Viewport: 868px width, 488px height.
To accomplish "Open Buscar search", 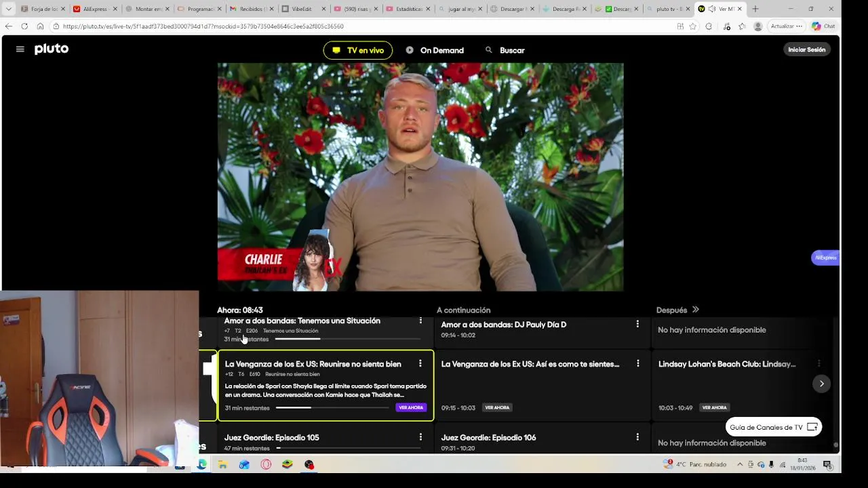I will [505, 50].
